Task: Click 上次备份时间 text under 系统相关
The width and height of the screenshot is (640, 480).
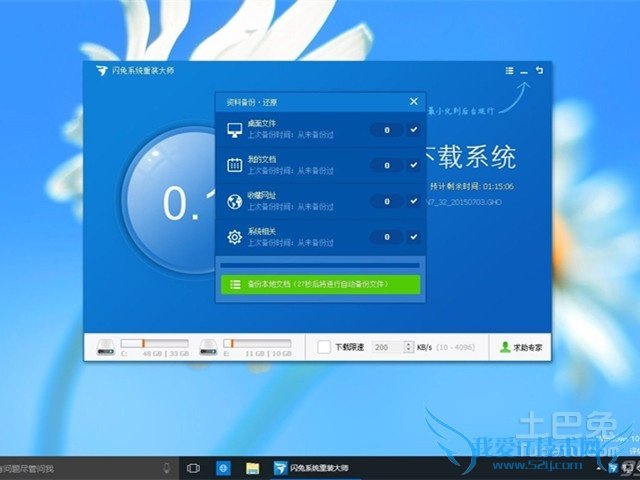Action: point(290,242)
